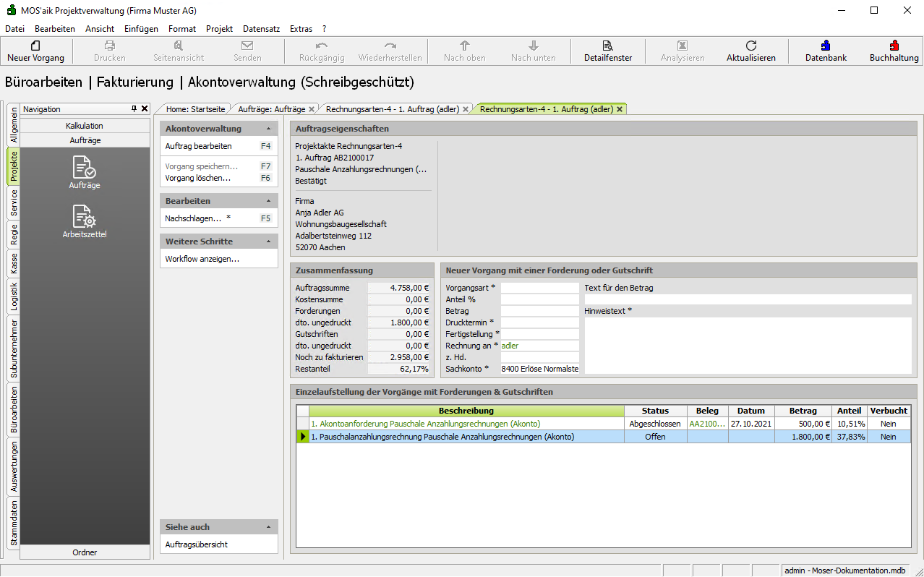Collapse the Akontoverwaltung section

click(269, 129)
